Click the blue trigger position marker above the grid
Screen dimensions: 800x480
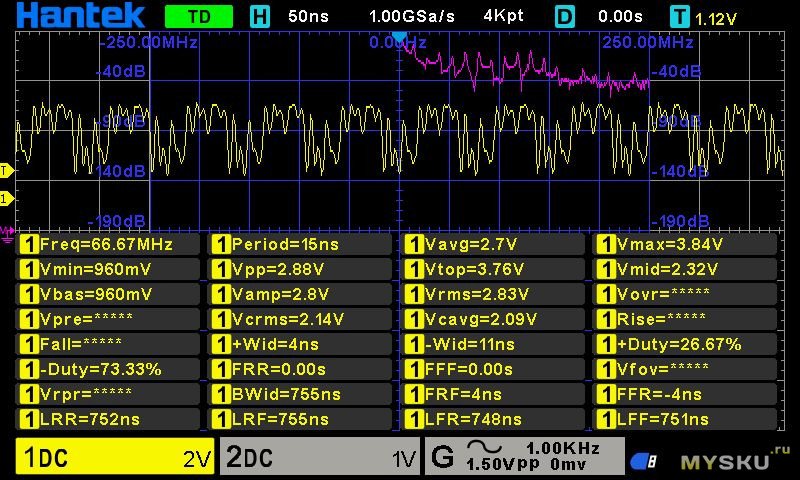[399, 37]
